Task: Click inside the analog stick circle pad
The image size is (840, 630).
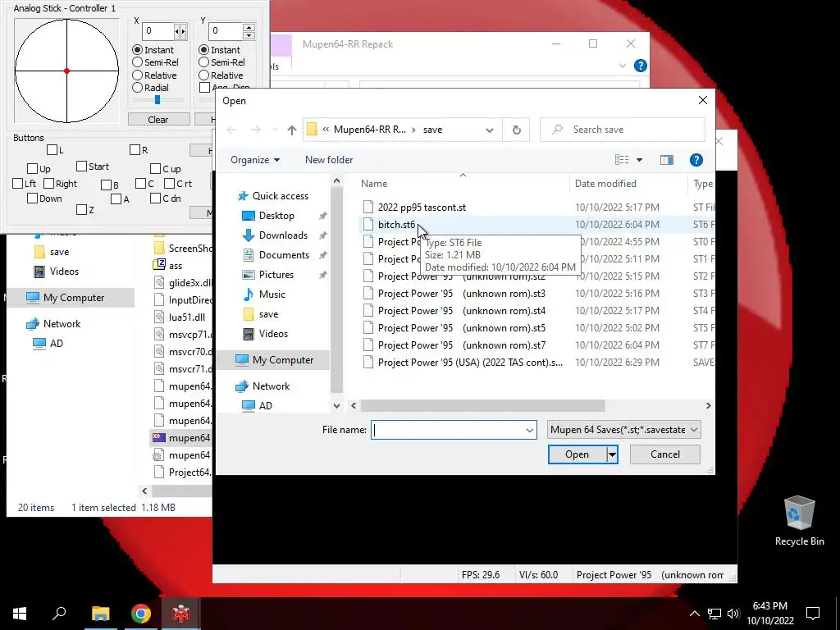Action: 66,71
